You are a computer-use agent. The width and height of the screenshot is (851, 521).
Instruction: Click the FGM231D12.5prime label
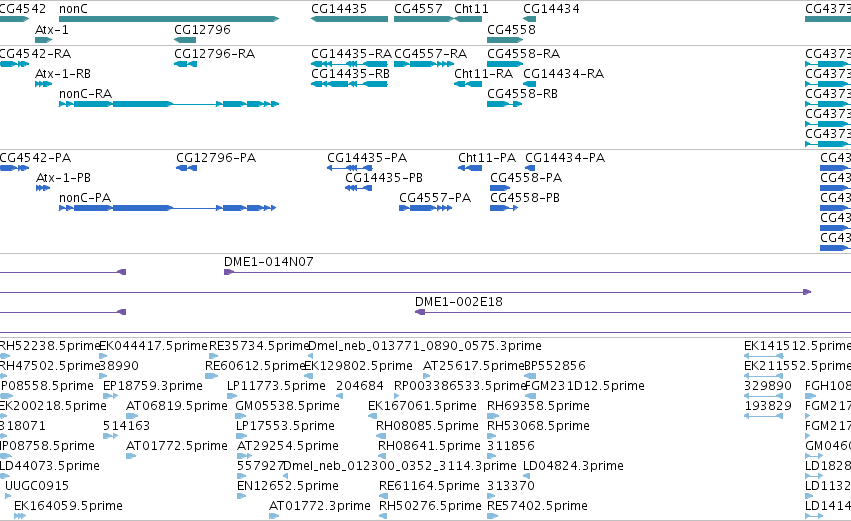[585, 386]
